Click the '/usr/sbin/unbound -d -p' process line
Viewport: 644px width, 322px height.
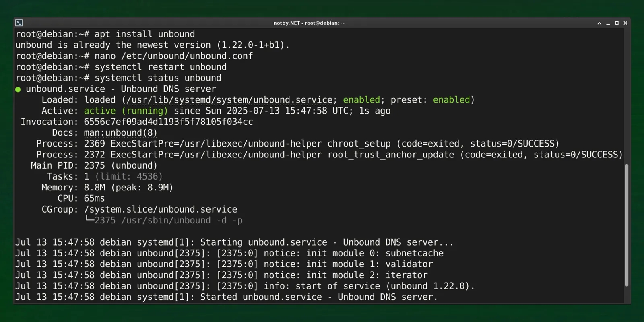coord(164,220)
